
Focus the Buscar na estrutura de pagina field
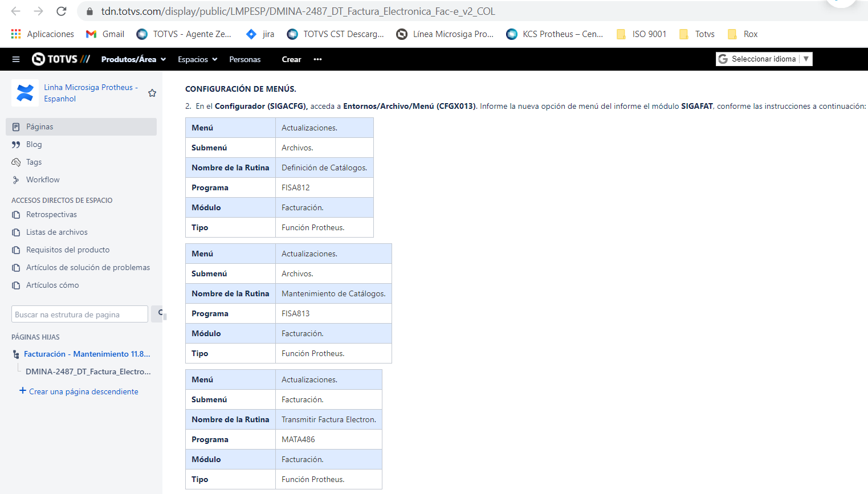(80, 314)
